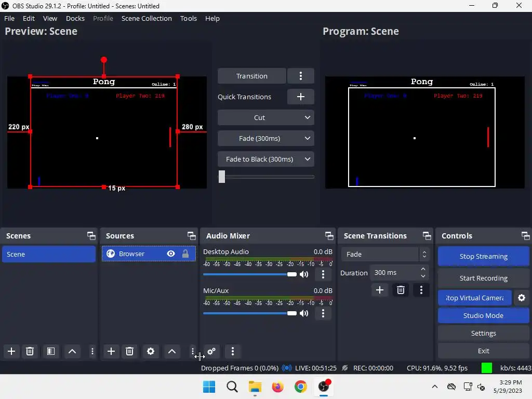Open scene filters icon in Scenes toolbar

(51, 351)
